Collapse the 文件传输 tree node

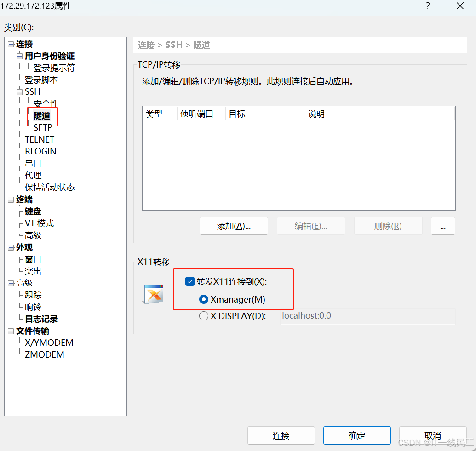pos(11,331)
